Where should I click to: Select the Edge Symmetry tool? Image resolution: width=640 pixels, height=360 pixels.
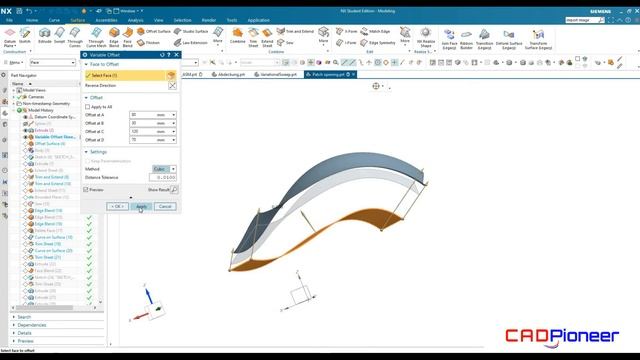tap(378, 42)
